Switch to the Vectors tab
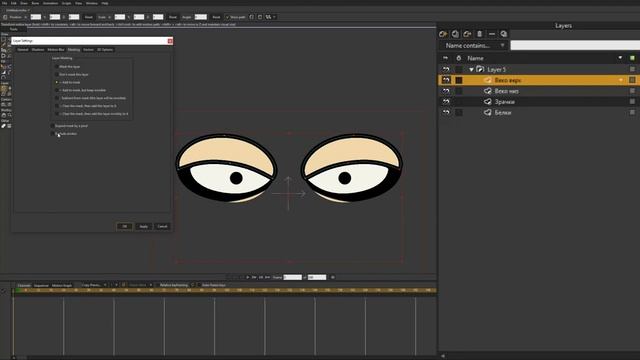Image resolution: width=640 pixels, height=360 pixels. 88,50
